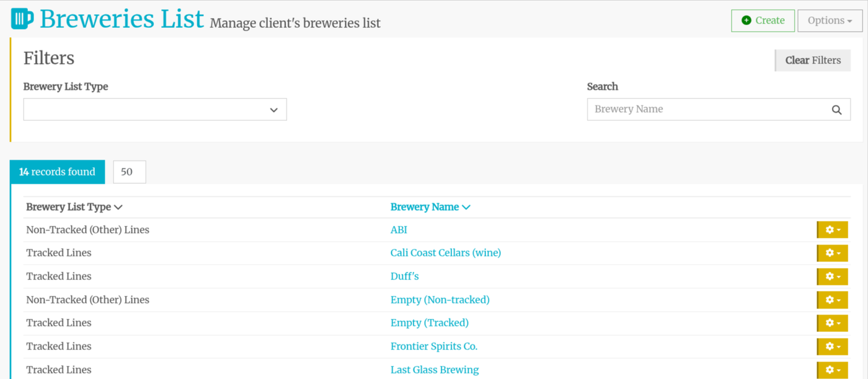Open gear menu for ABI row
Viewport: 868px width, 379px height.
pos(833,230)
